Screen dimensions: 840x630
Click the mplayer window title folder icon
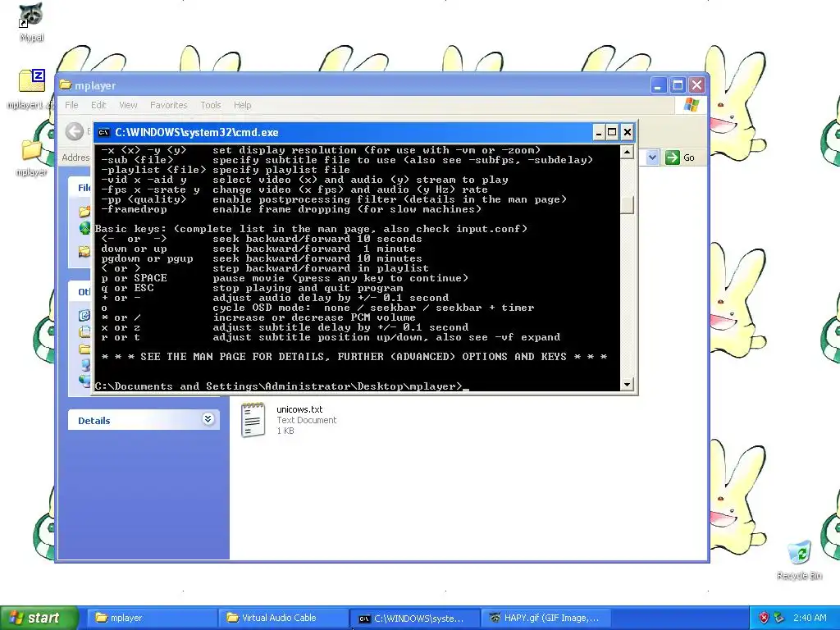[x=66, y=84]
